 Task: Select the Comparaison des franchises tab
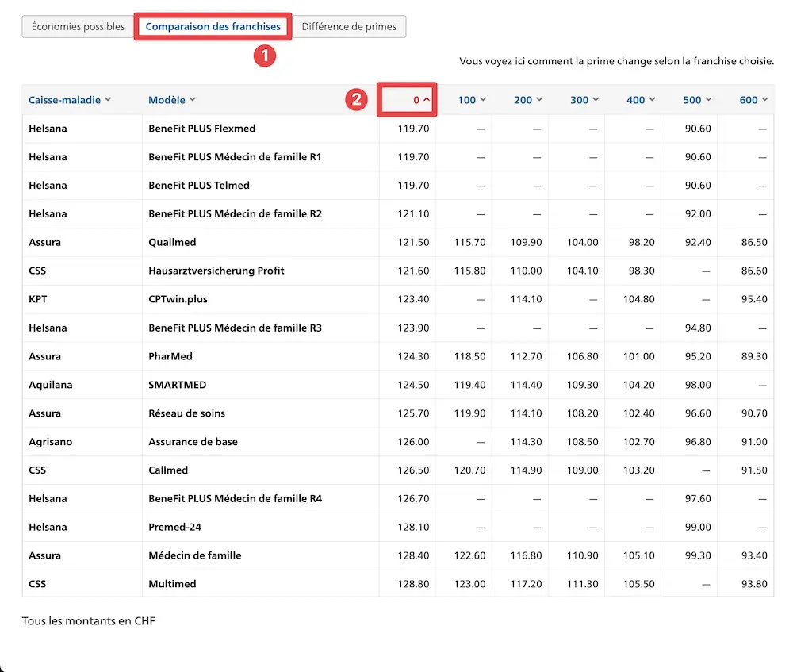[x=213, y=26]
